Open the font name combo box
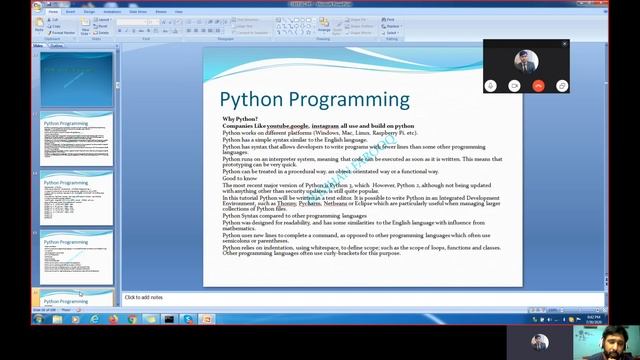Image resolution: width=640 pixels, height=360 pixels. [x=131, y=22]
